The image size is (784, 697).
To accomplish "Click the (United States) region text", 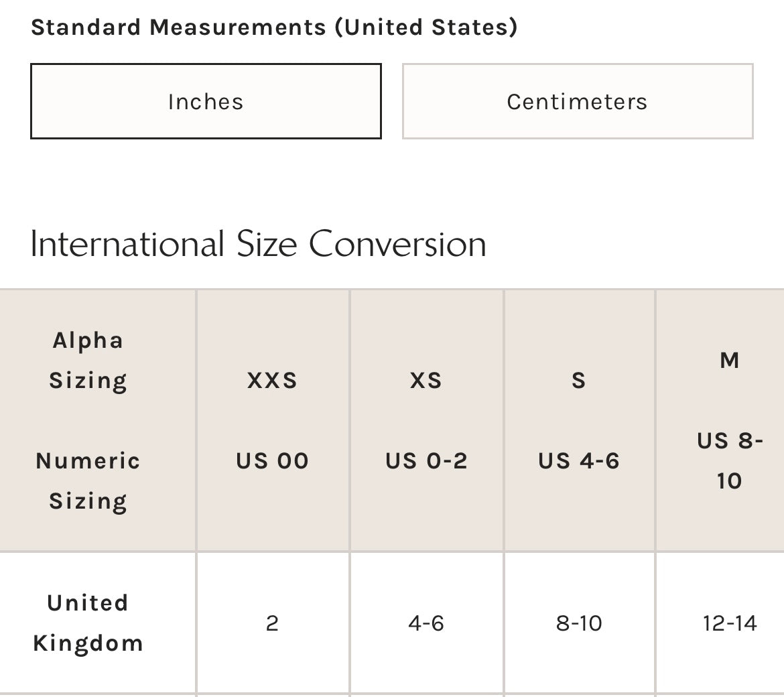I will 426,27.
